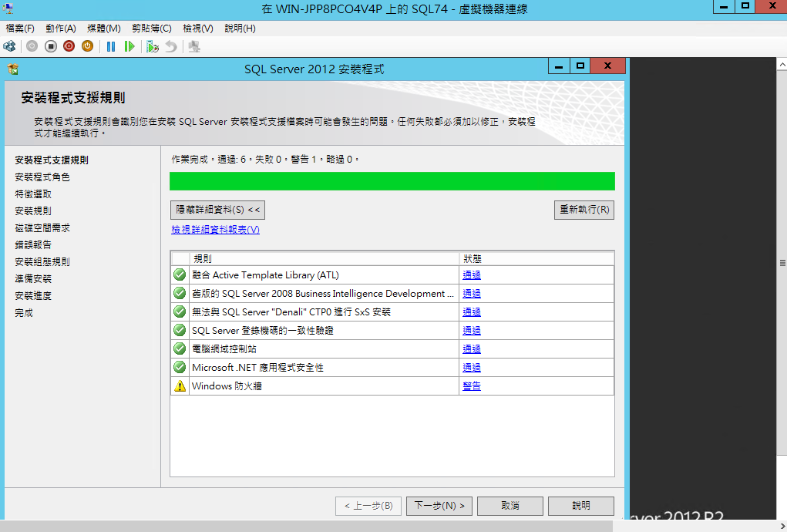Open 通過 link for 登錄機碼 rule
Image resolution: width=787 pixels, height=532 pixels.
(472, 331)
